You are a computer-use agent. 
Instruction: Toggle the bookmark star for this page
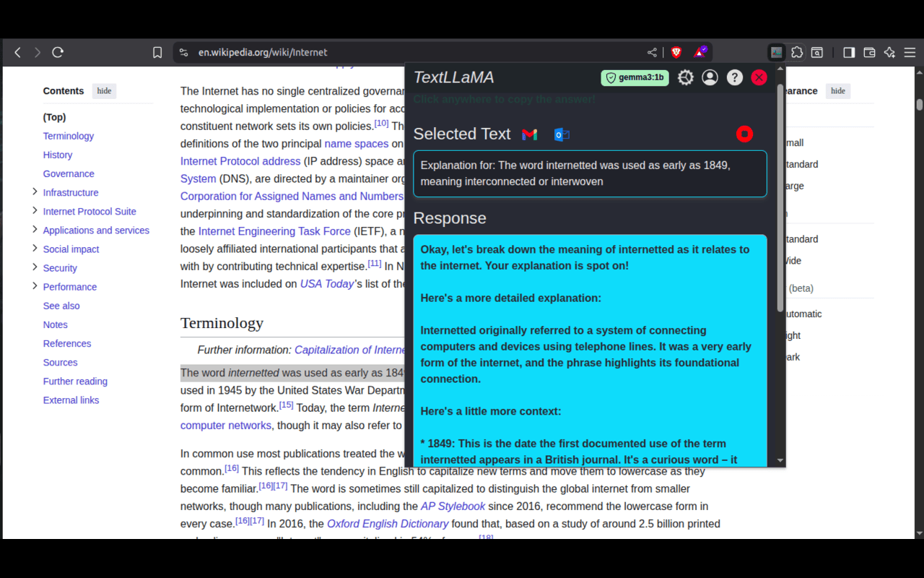point(157,52)
